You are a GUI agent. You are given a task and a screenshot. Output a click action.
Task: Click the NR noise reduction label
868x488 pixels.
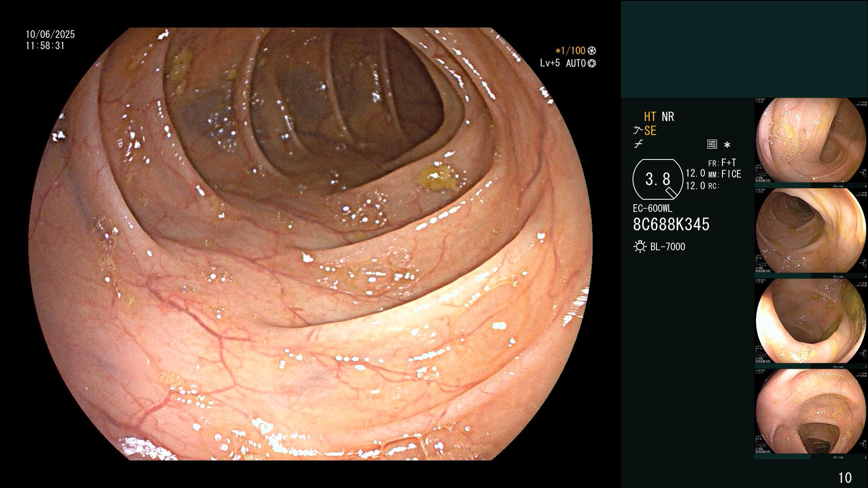tap(668, 117)
